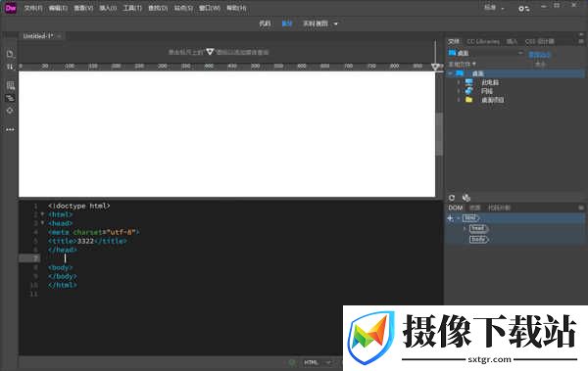Open the three-dots customize toolbar icon
The width and height of the screenshot is (588, 371).
click(x=10, y=129)
